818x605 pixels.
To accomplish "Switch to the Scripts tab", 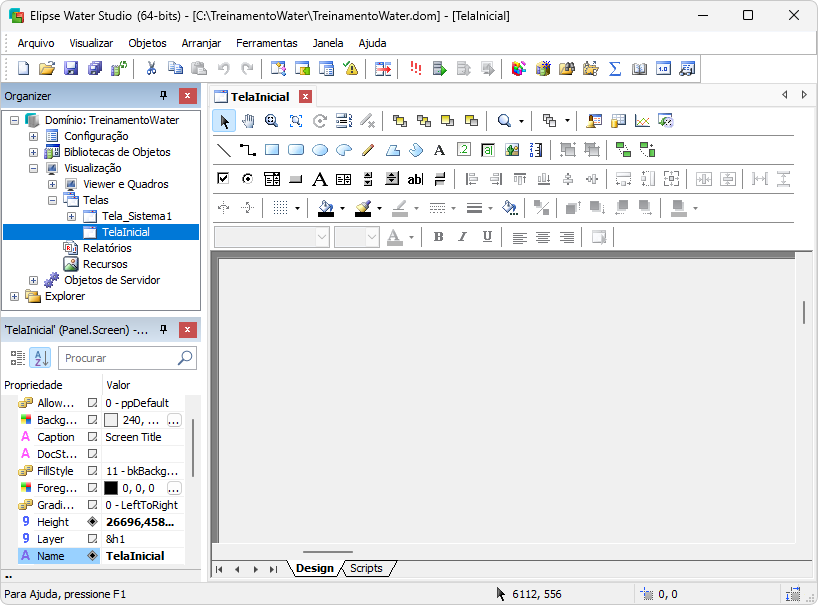I will [366, 568].
